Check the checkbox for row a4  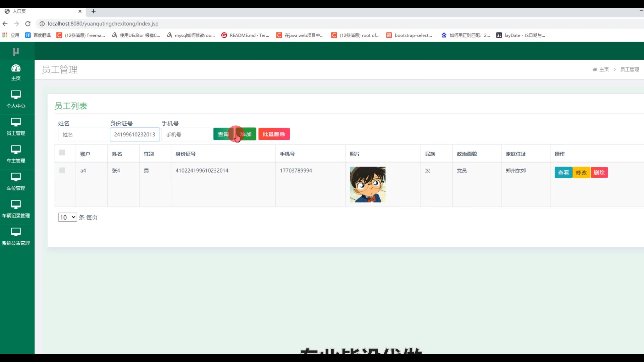tap(62, 171)
